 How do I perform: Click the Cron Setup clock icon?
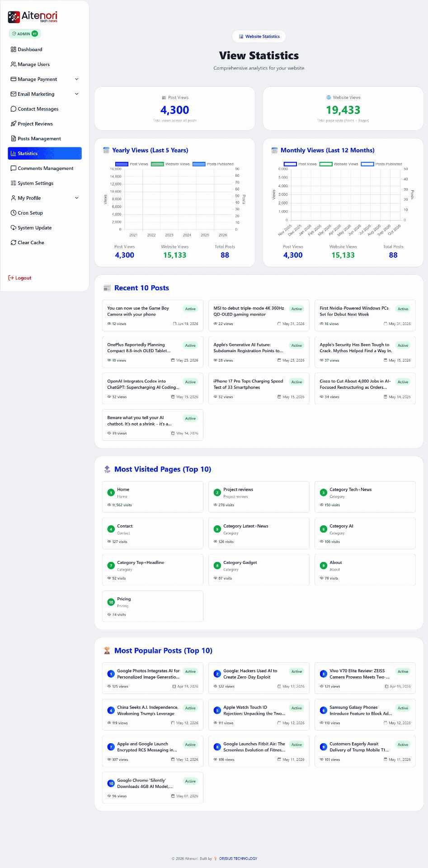[14, 213]
